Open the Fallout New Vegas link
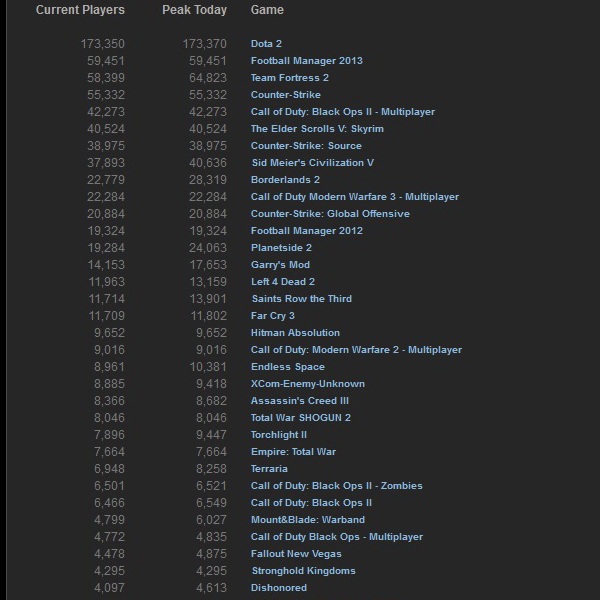The image size is (600, 600). click(x=296, y=554)
